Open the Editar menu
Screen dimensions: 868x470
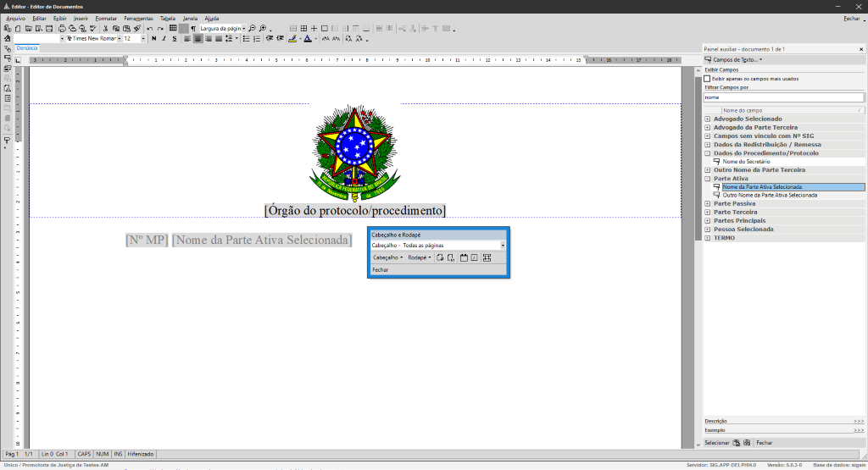(39, 19)
